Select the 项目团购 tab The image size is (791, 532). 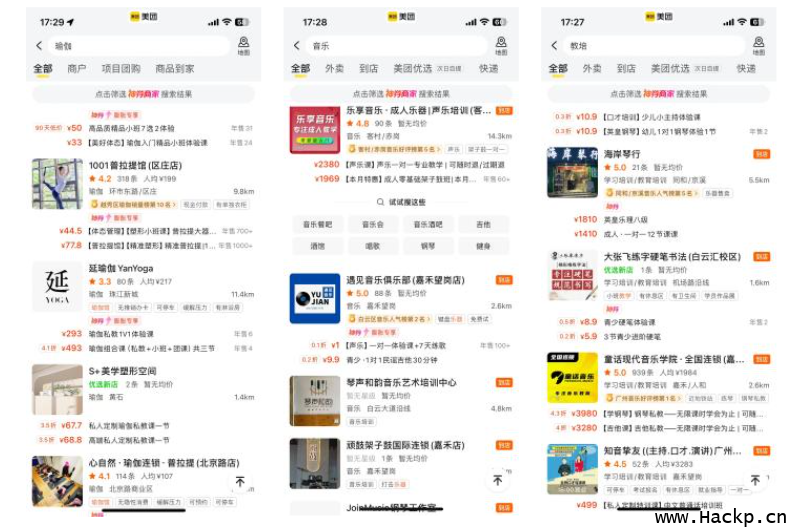point(121,68)
